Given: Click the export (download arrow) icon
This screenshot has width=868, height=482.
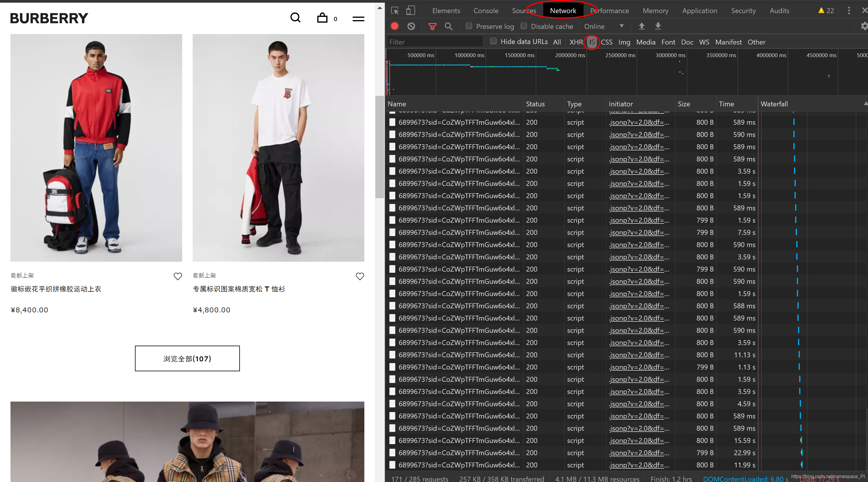Looking at the screenshot, I should click(x=658, y=26).
